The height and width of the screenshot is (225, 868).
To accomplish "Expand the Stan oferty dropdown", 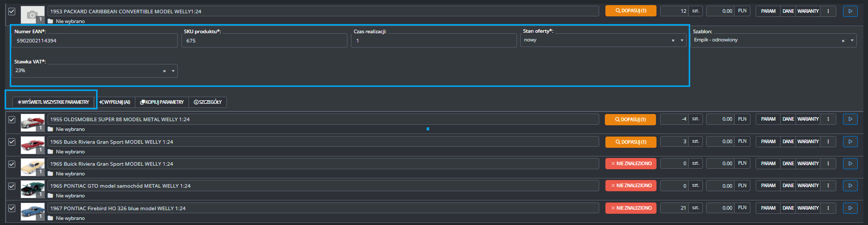I will coord(682,40).
